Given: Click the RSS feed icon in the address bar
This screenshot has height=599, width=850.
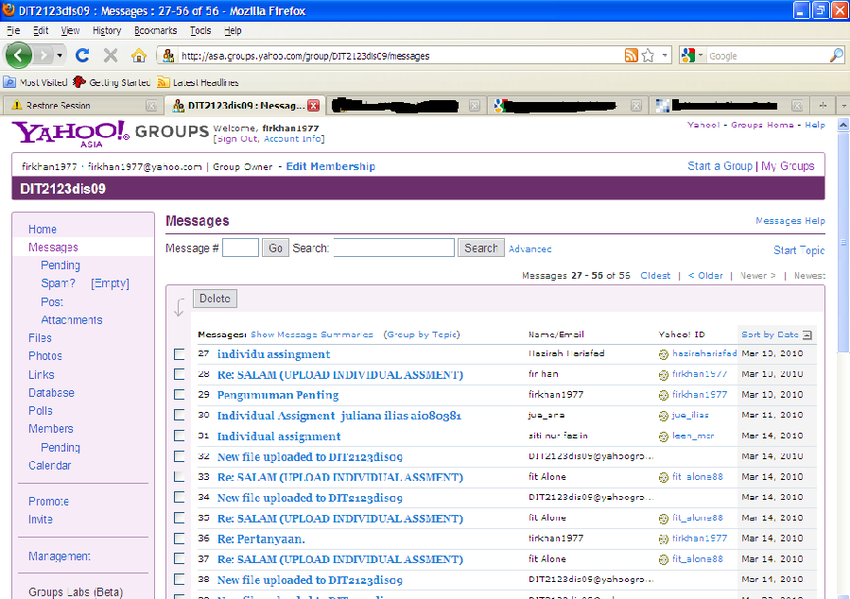Looking at the screenshot, I should 632,55.
